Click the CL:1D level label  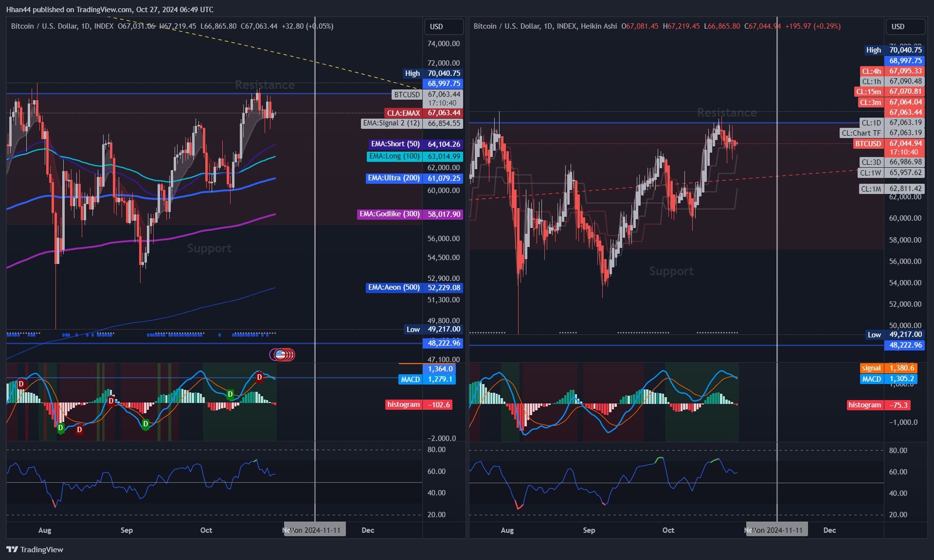pyautogui.click(x=891, y=123)
